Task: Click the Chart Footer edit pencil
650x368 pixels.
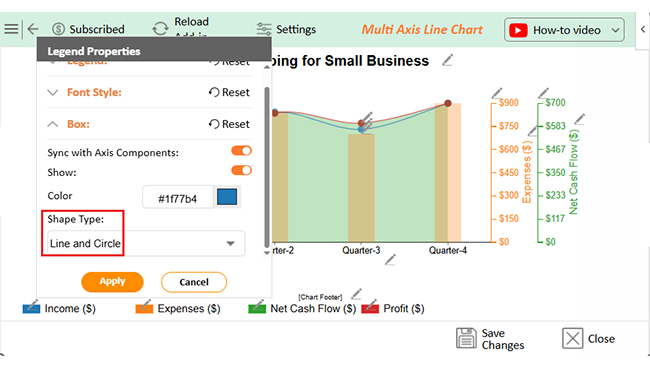Action: click(357, 294)
